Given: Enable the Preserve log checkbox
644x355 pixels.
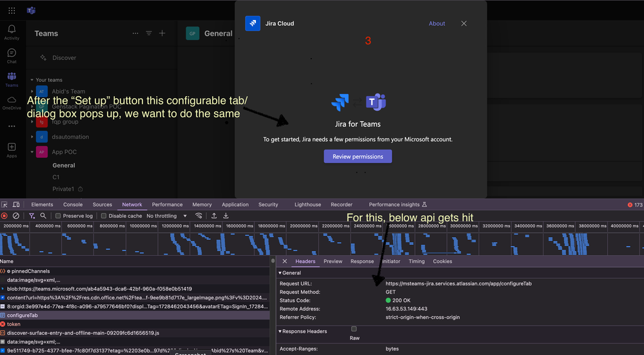Looking at the screenshot, I should 58,216.
